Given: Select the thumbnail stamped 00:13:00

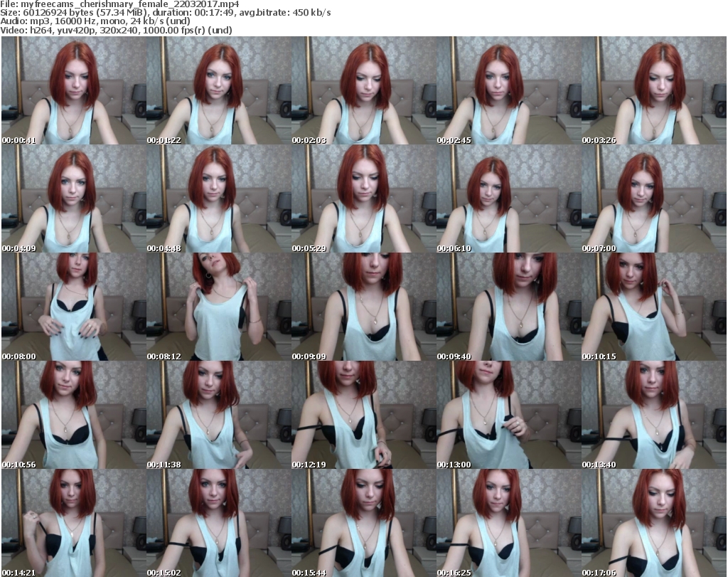Looking at the screenshot, I should [509, 415].
